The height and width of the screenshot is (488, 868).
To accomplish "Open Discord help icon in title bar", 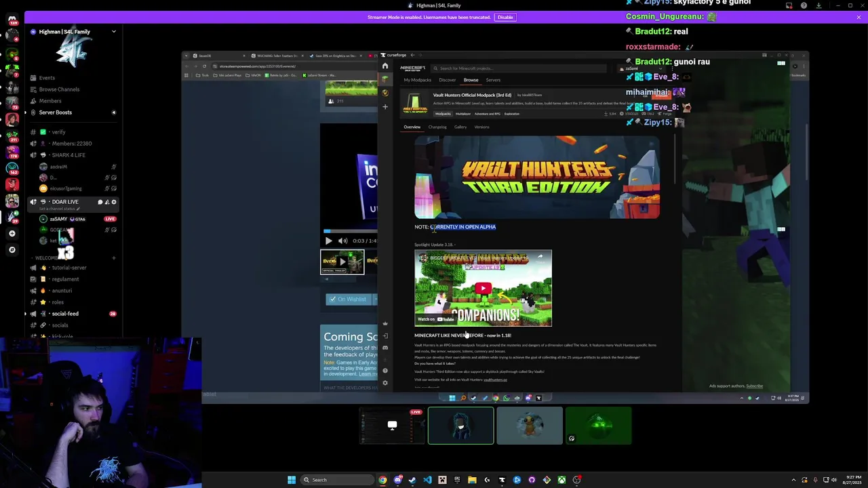I will (x=804, y=5).
